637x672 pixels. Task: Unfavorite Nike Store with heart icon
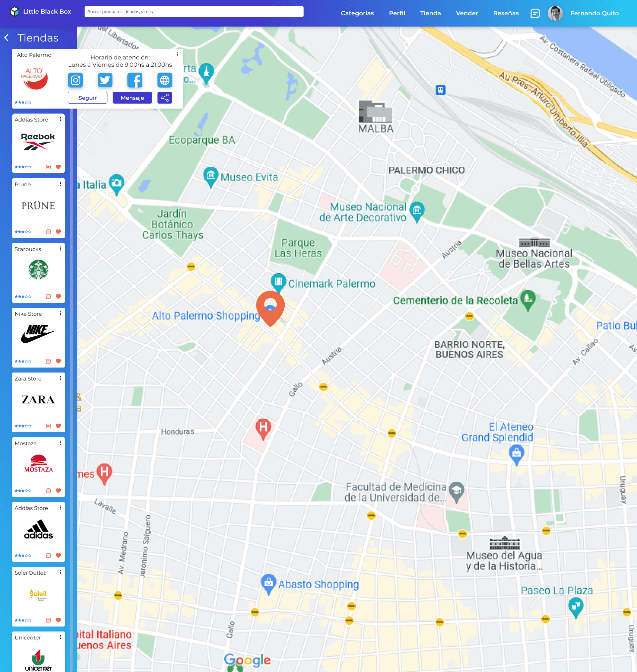pyautogui.click(x=58, y=361)
